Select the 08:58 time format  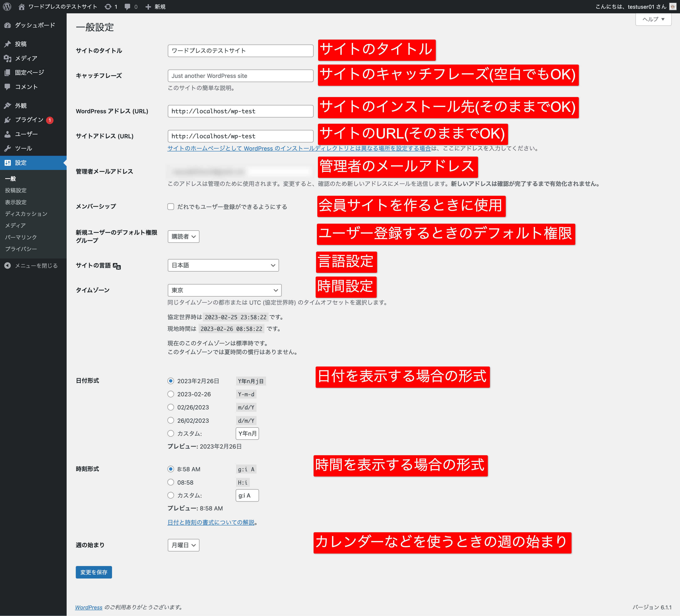click(171, 482)
